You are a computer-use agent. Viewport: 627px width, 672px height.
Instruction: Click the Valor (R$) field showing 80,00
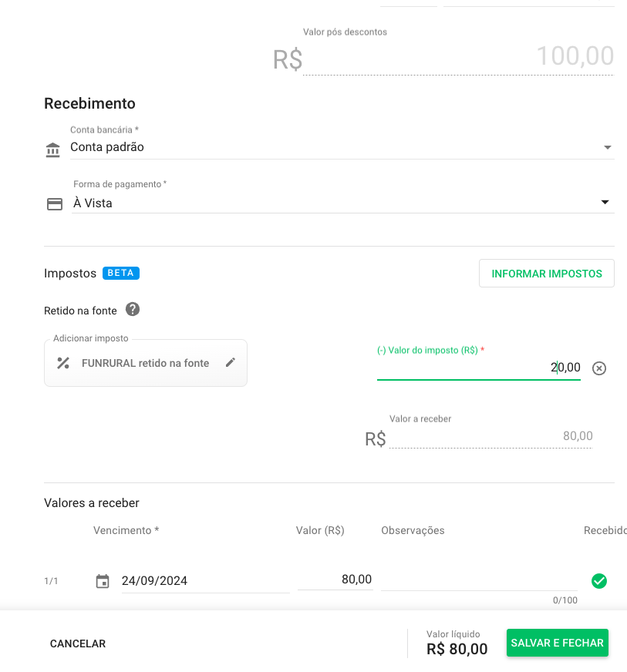[335, 580]
